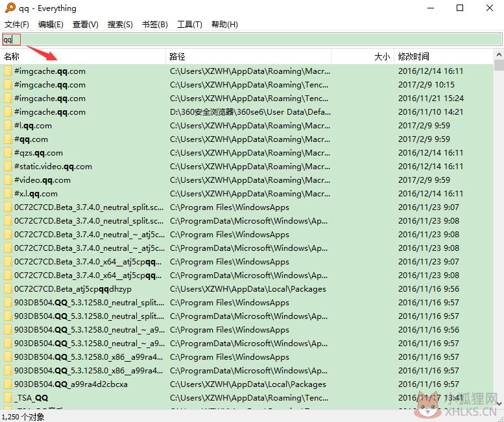
Task: Click the date 2016/11/21 15:24
Action: point(431,99)
